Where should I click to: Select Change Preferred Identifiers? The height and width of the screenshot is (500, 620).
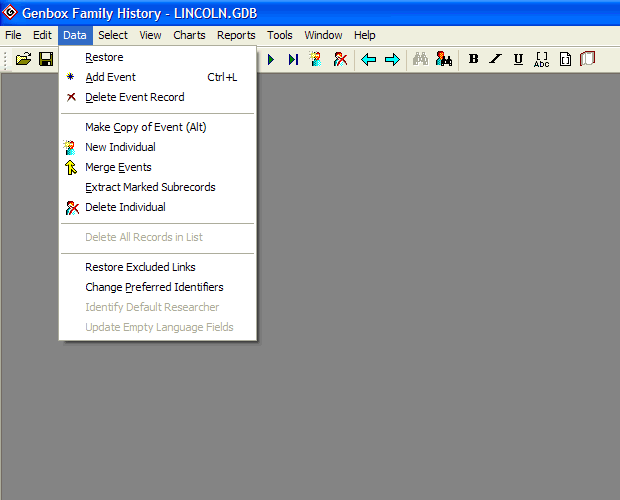click(154, 287)
